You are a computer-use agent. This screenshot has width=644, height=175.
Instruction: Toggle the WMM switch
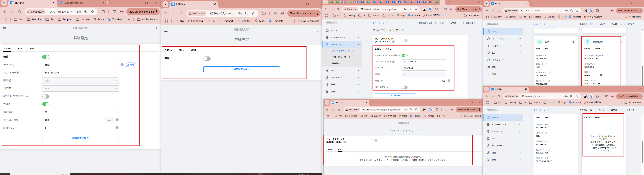[46, 104]
